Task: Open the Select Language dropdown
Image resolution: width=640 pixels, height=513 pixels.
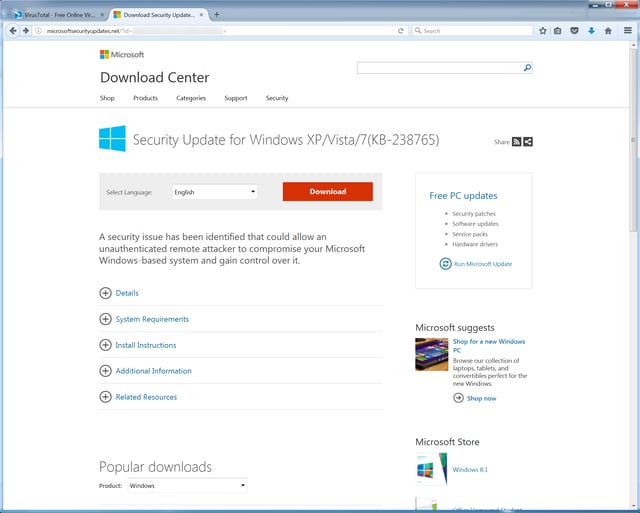Action: pos(214,191)
